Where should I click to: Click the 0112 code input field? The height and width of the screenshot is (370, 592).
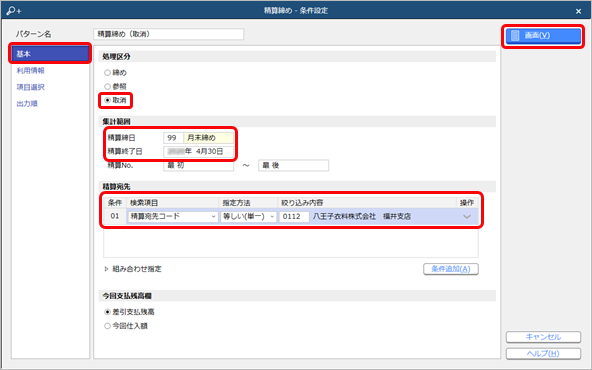(x=294, y=216)
